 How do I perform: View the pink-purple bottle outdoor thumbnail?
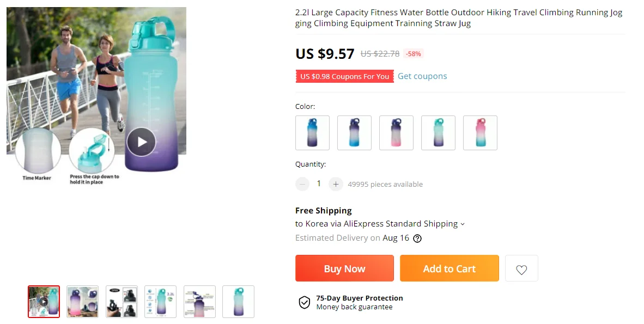click(x=83, y=302)
